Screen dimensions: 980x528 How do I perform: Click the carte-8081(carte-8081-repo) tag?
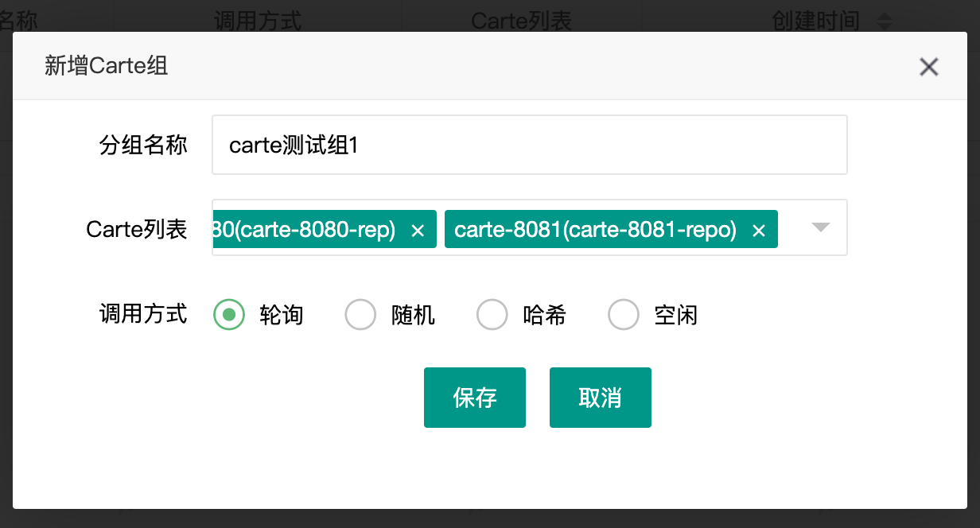point(597,230)
